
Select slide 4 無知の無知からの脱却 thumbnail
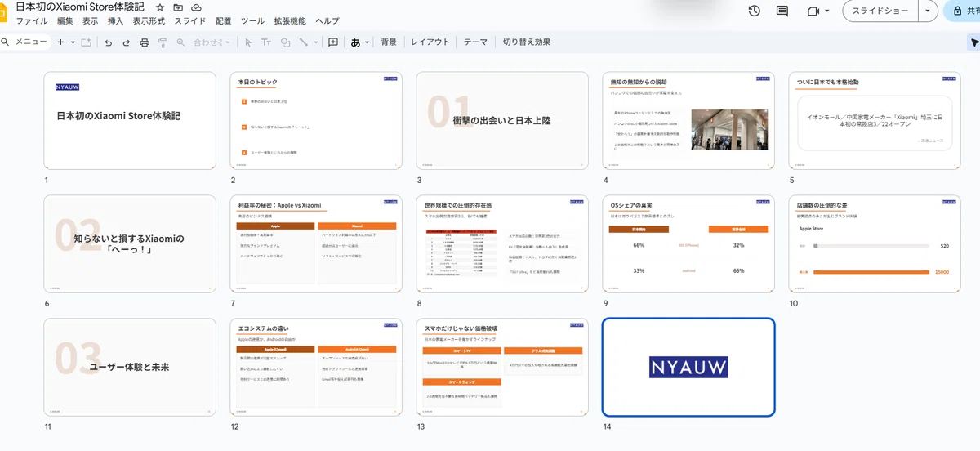pos(688,121)
